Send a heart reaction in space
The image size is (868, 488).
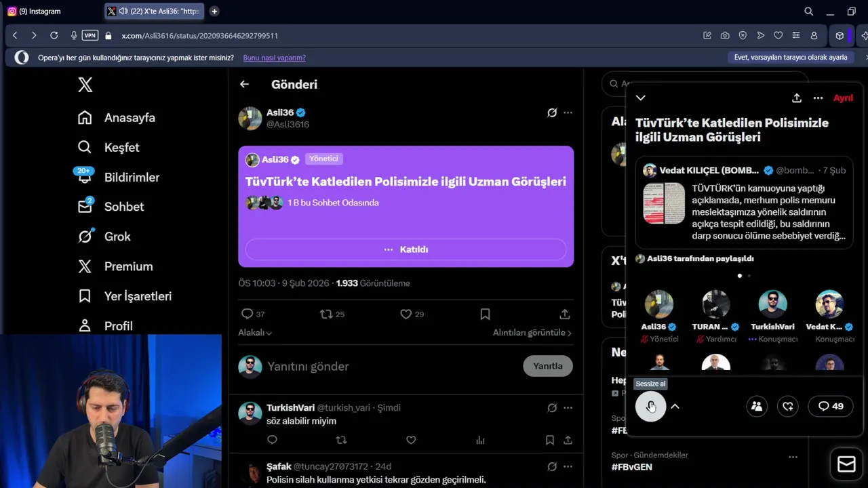coord(788,406)
